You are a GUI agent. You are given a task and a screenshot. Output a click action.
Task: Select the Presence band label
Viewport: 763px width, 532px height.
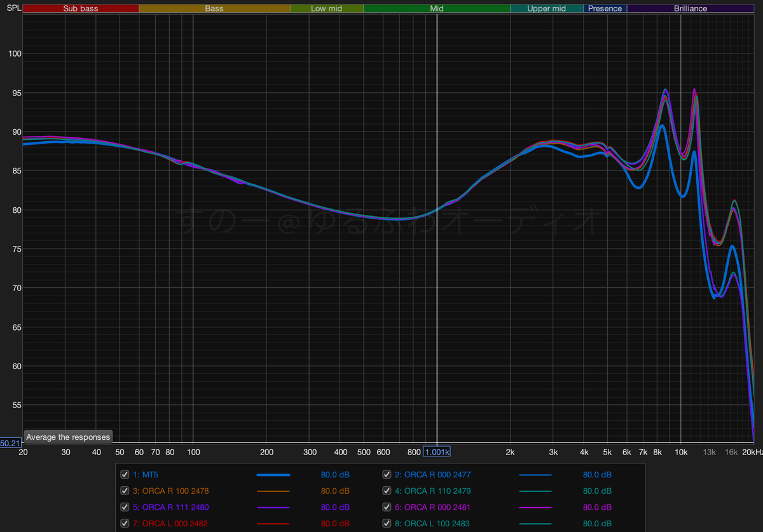click(605, 9)
